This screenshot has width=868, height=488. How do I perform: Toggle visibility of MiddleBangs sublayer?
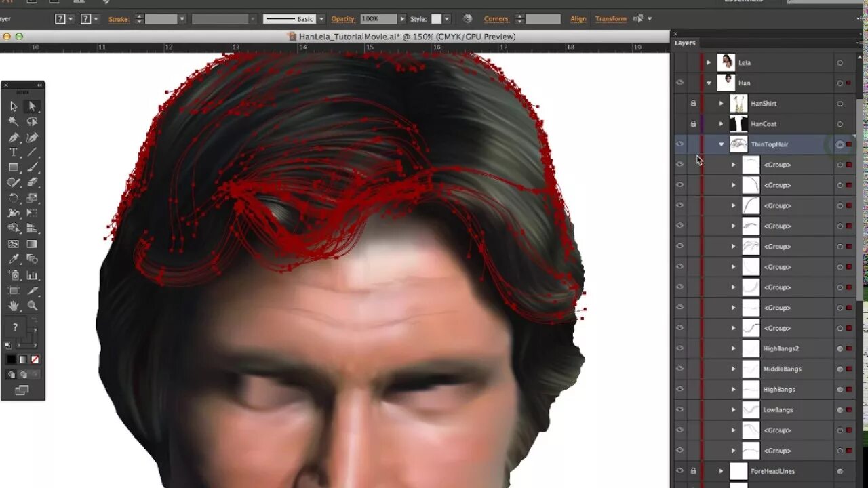(679, 369)
